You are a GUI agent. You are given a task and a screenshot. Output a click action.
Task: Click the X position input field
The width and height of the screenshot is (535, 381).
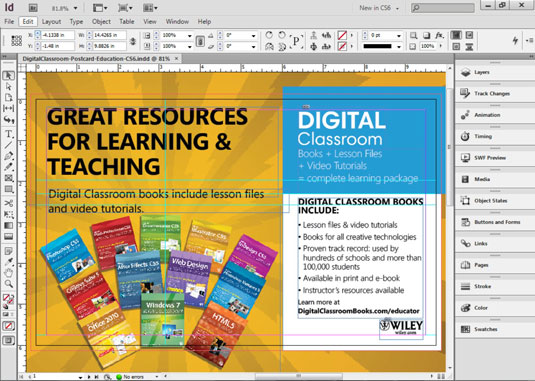[57, 35]
